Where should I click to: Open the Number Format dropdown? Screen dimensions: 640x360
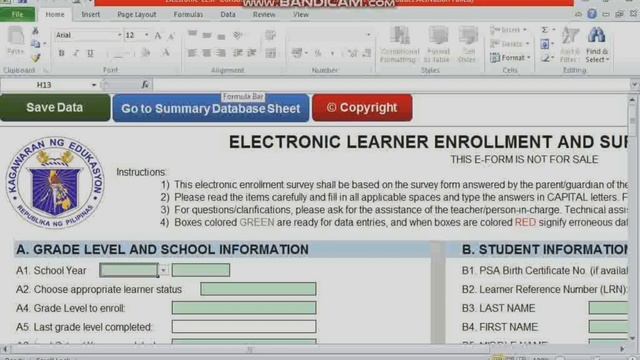(x=368, y=36)
